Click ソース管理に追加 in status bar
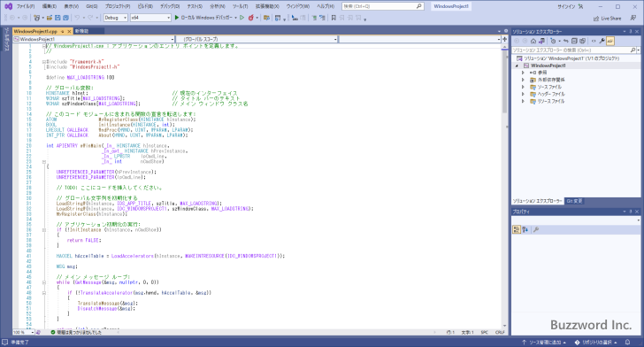The height and width of the screenshot is (347, 644). [544, 342]
